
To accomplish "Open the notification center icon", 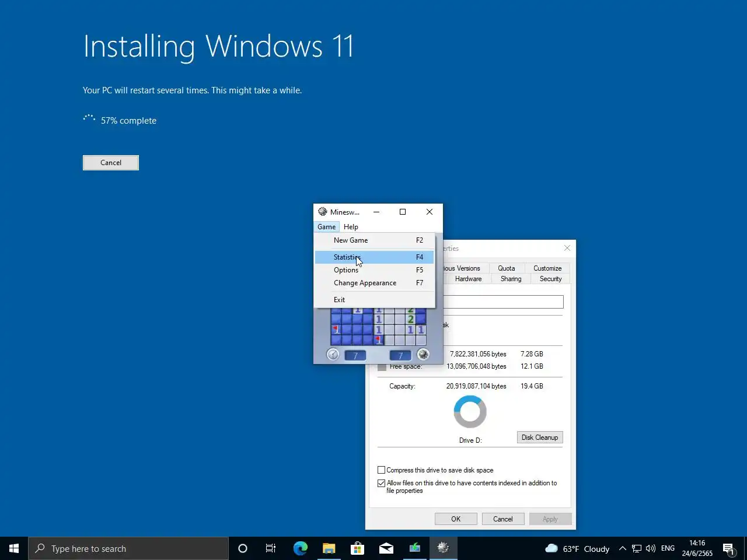I will tap(728, 548).
